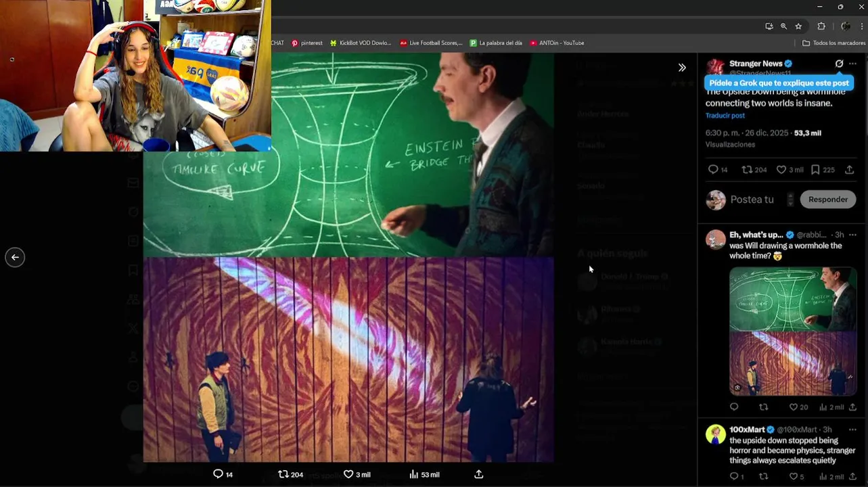Image resolution: width=868 pixels, height=487 pixels.
Task: Open ANTOin - YouTube bookmark
Action: (557, 43)
